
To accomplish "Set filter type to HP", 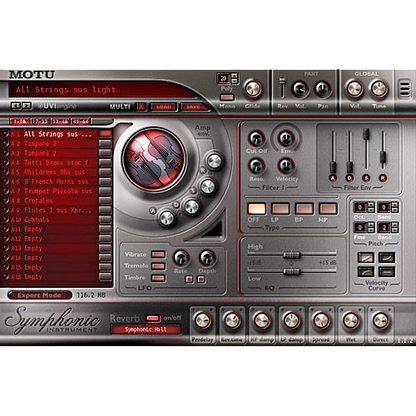I will [x=328, y=209].
